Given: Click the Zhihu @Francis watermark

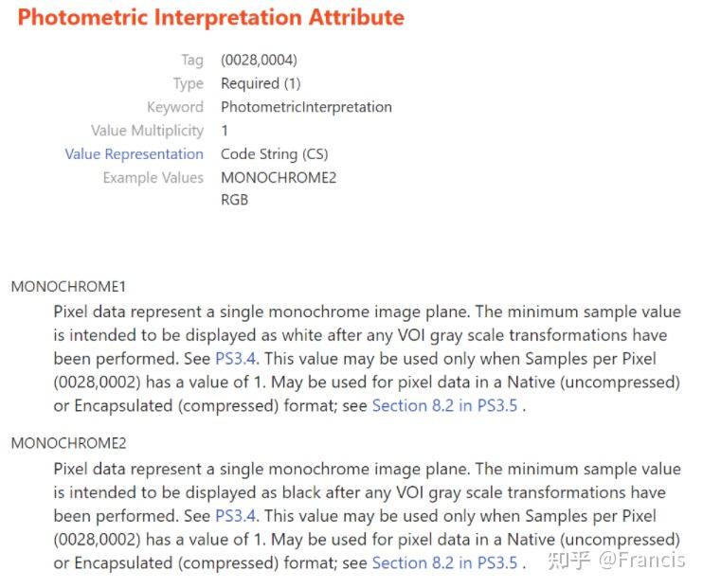Looking at the screenshot, I should pyautogui.click(x=617, y=561).
